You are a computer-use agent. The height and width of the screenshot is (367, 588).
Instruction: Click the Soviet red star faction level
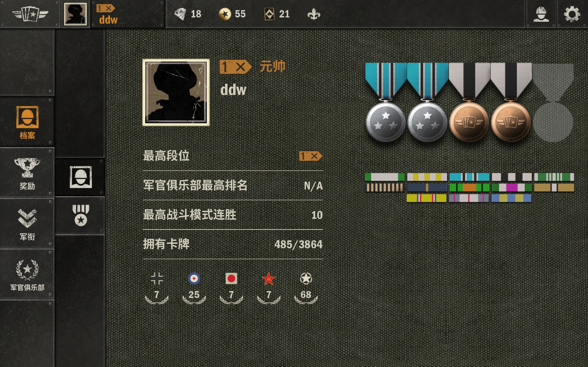tap(269, 288)
